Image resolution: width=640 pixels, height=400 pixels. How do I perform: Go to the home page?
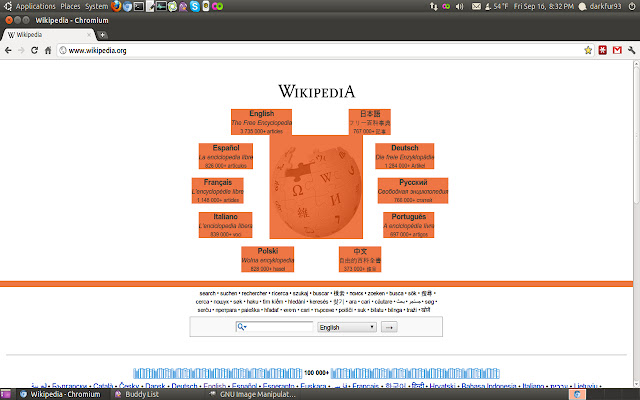coord(48,50)
